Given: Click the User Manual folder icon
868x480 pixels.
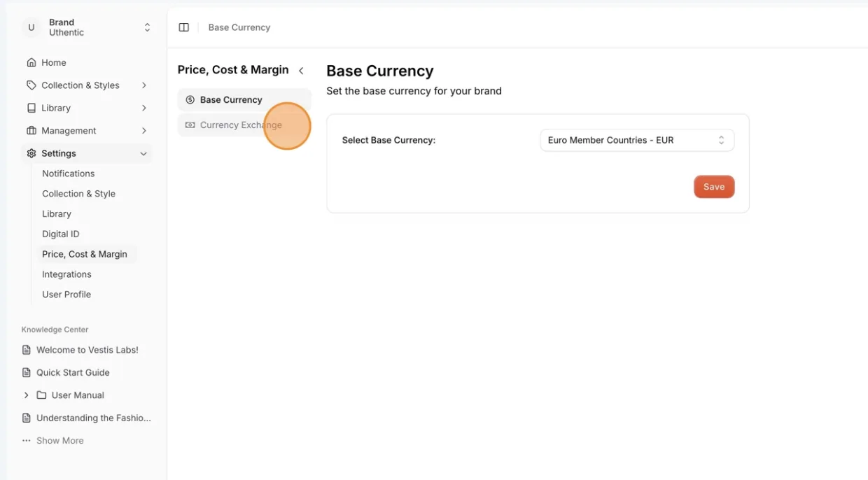Looking at the screenshot, I should point(41,395).
